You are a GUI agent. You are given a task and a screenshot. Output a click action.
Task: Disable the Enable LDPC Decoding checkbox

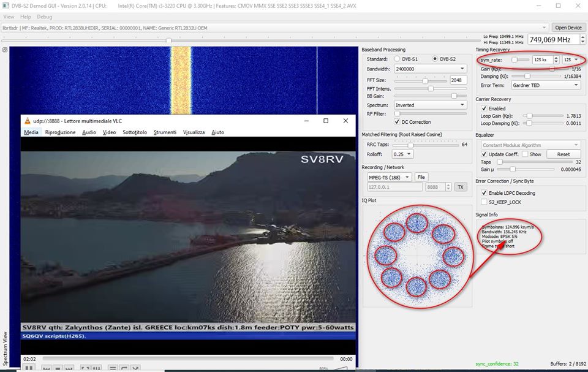484,193
